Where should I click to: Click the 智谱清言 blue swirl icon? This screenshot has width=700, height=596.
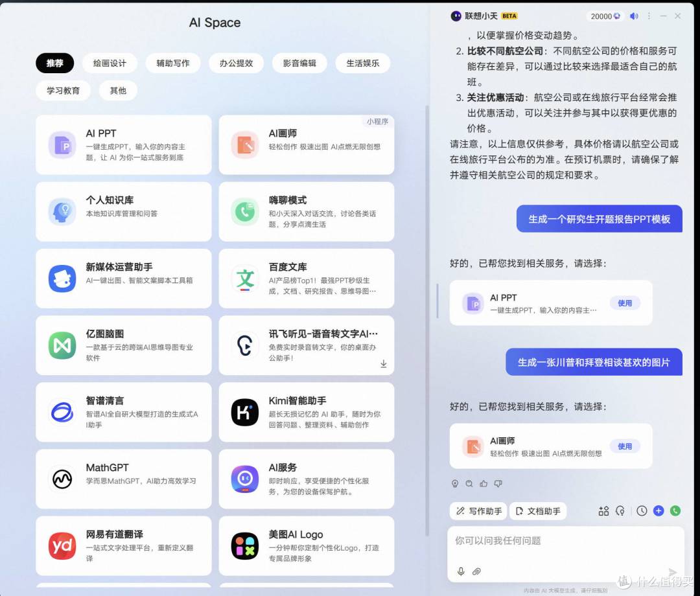(62, 412)
